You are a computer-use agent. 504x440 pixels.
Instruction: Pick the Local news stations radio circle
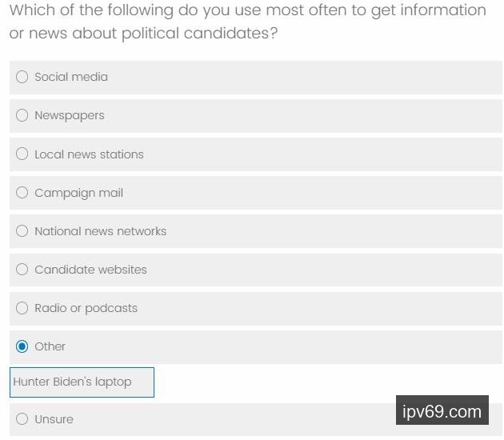coord(22,154)
